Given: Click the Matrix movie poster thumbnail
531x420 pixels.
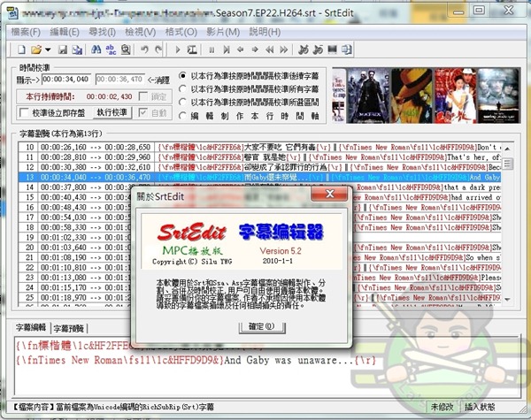Looking at the screenshot, I should (368, 95).
